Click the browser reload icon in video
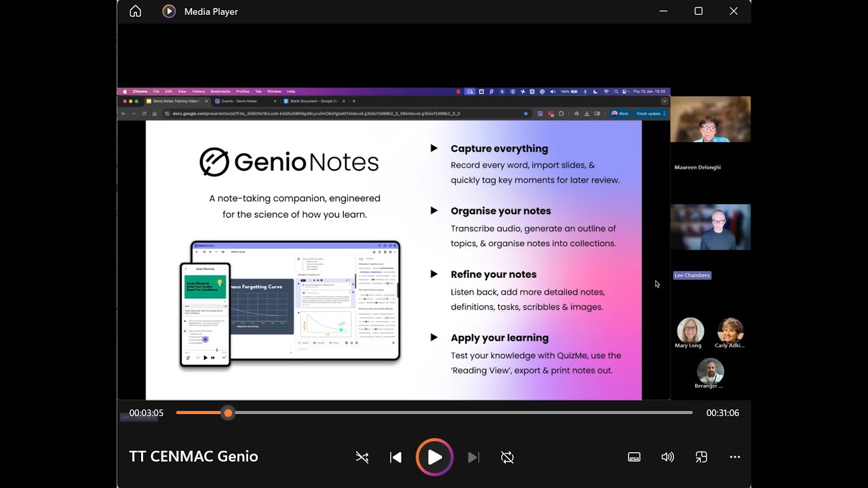This screenshot has width=868, height=488. click(x=144, y=114)
